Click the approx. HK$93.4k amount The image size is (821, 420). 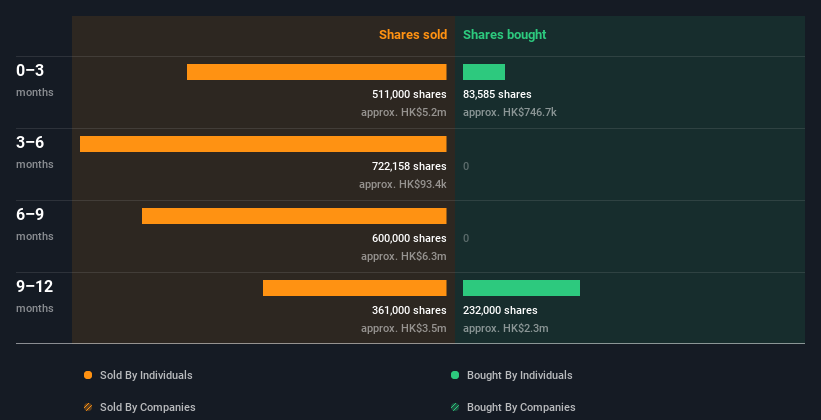pyautogui.click(x=403, y=185)
